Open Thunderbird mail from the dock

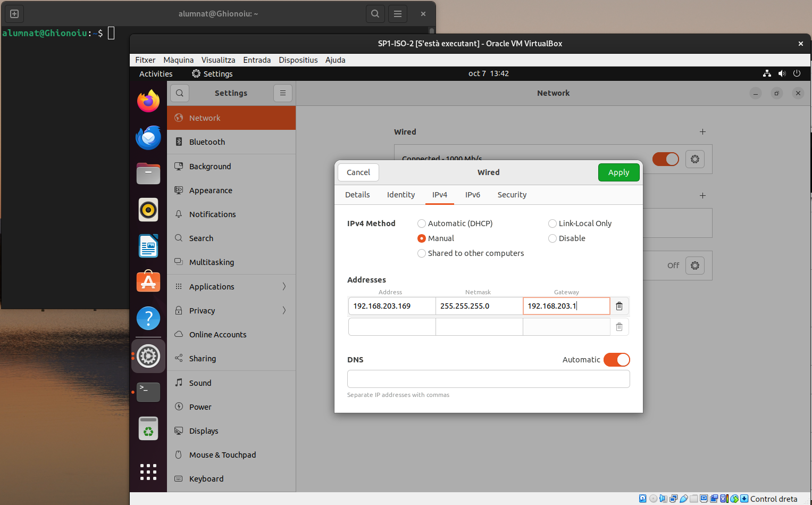tap(148, 138)
